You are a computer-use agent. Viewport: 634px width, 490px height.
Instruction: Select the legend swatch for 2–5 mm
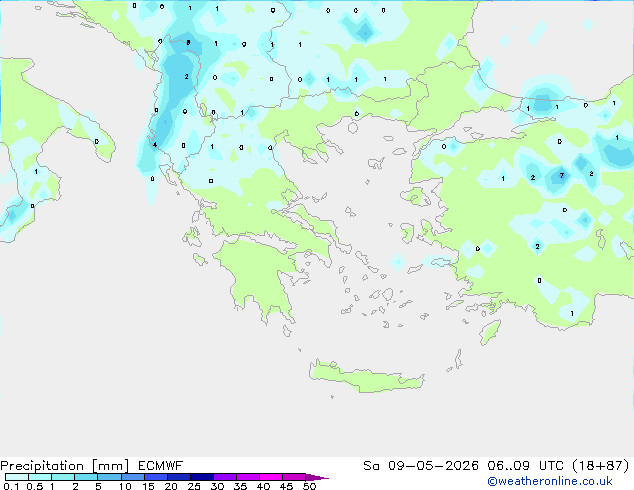click(86, 477)
